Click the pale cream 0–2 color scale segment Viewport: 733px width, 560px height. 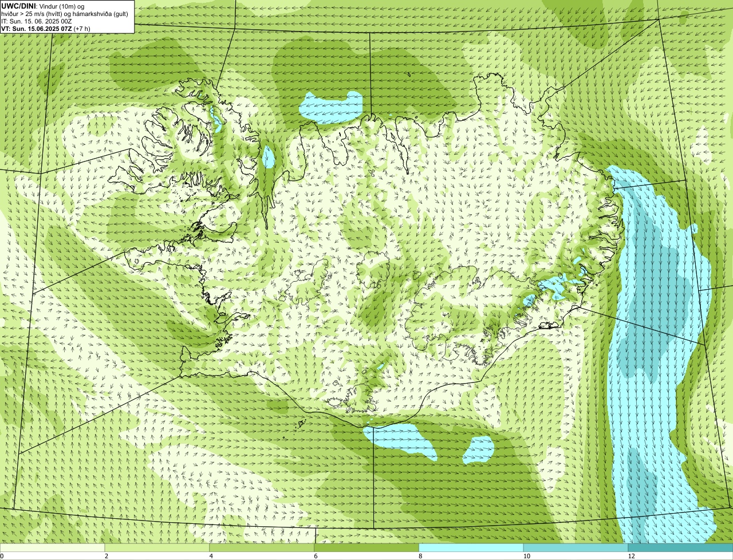(x=53, y=548)
